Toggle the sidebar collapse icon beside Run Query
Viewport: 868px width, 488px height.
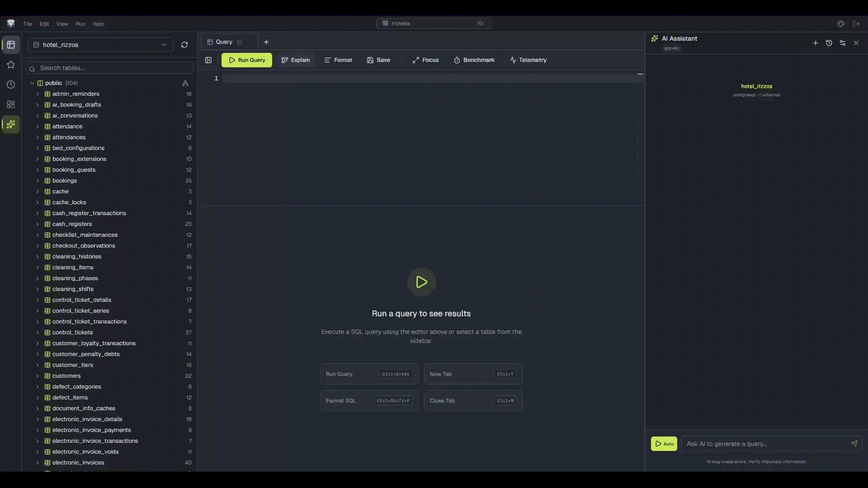(x=208, y=60)
